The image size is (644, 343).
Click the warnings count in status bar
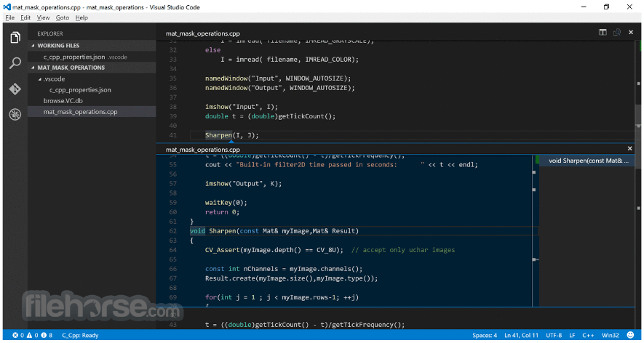(32, 335)
